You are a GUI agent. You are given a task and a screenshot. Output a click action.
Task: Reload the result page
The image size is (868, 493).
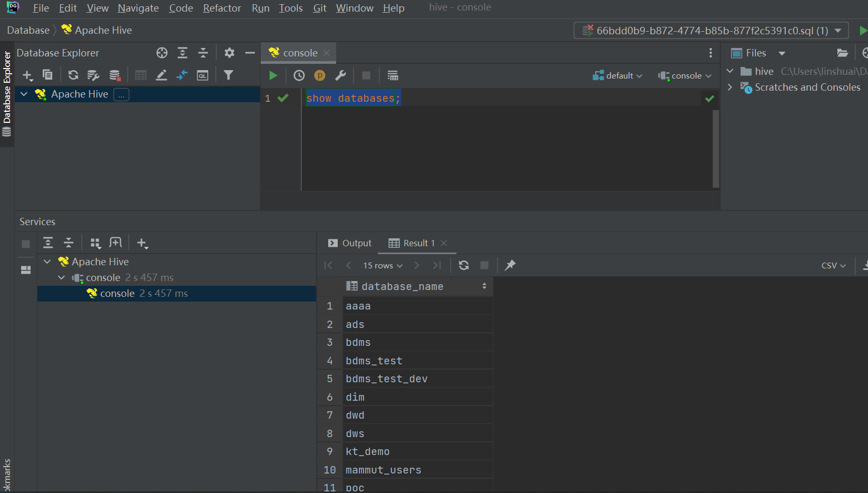point(464,265)
